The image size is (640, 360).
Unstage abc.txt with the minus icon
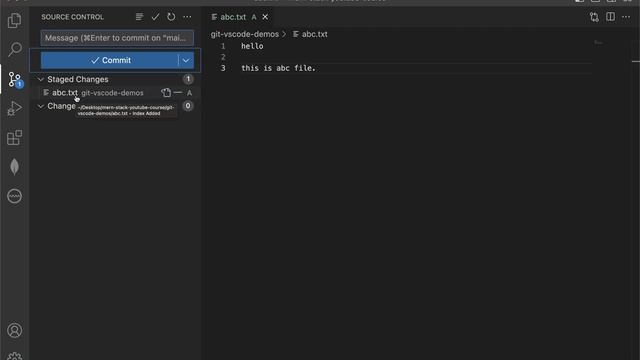[x=178, y=93]
